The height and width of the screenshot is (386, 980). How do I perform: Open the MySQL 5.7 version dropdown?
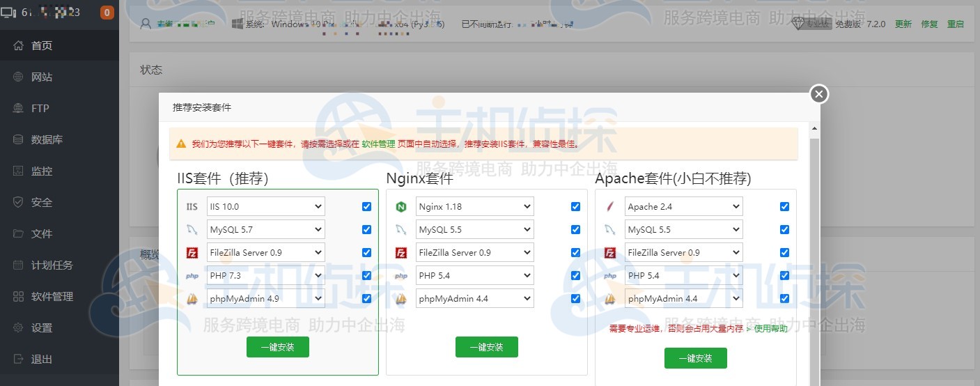[x=266, y=229]
